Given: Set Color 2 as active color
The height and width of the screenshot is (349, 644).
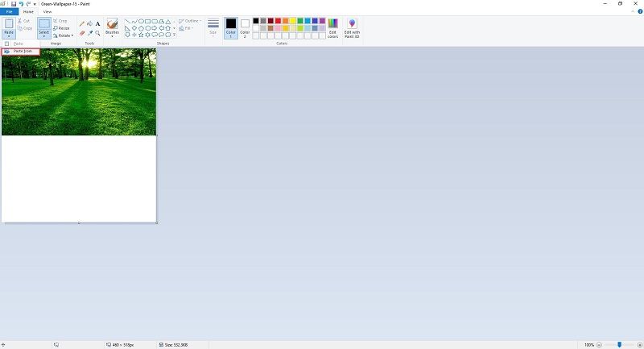Looking at the screenshot, I should 245,27.
